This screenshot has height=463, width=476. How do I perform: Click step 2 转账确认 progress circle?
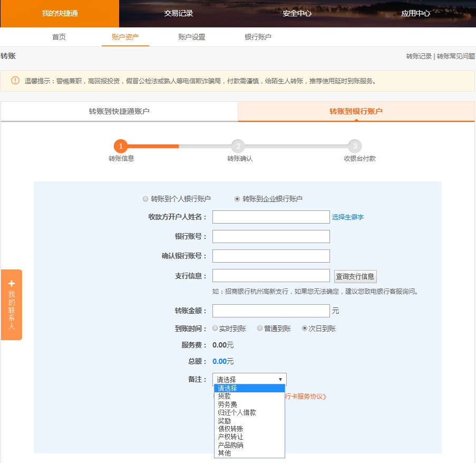coord(238,146)
